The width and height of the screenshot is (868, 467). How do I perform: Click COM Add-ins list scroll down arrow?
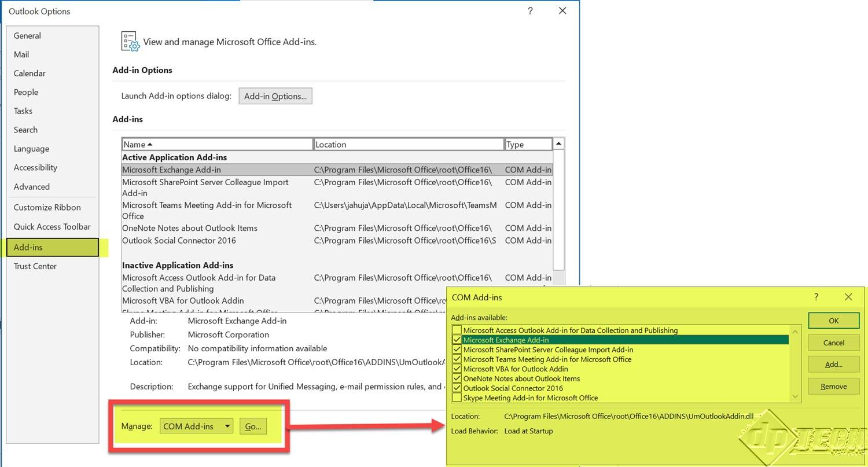click(x=796, y=397)
